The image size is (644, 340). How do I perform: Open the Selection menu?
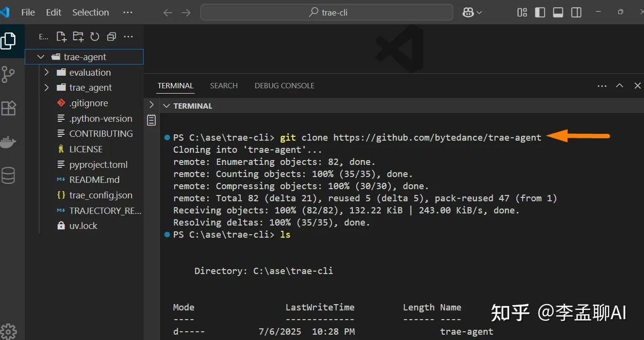[x=91, y=13]
